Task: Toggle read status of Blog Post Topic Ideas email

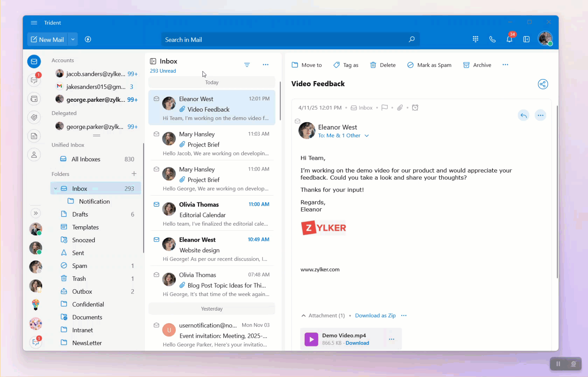Action: click(x=156, y=275)
